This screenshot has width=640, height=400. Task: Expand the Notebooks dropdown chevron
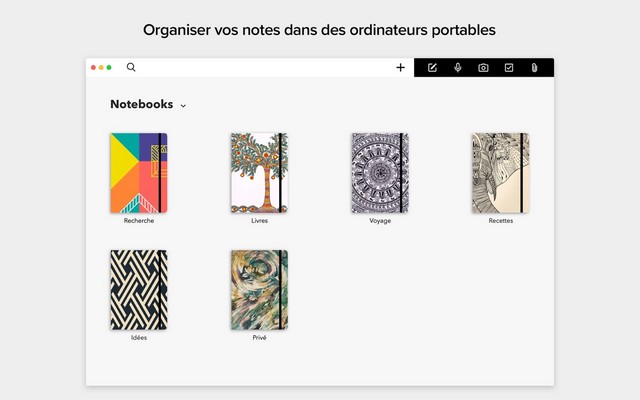coord(183,106)
